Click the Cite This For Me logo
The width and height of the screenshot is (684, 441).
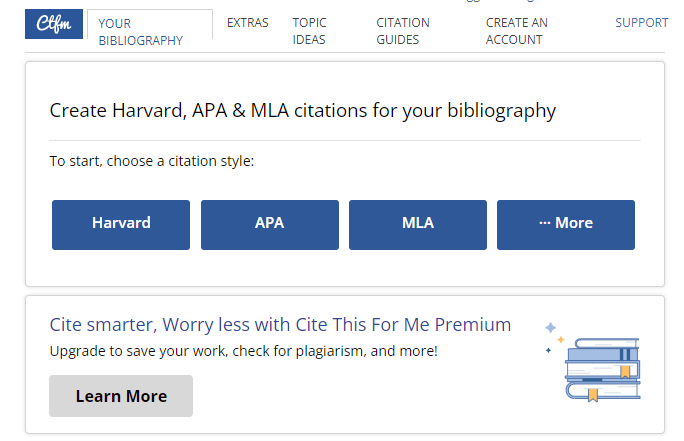pos(54,24)
